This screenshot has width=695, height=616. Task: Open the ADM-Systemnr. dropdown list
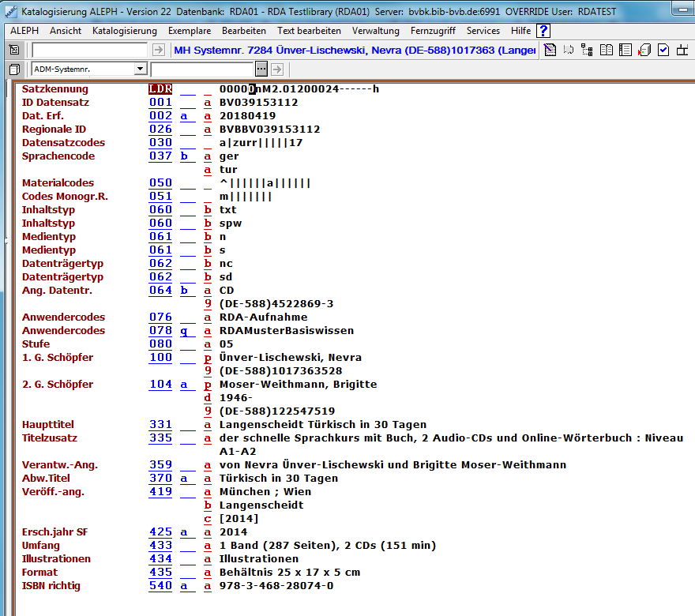pyautogui.click(x=140, y=69)
